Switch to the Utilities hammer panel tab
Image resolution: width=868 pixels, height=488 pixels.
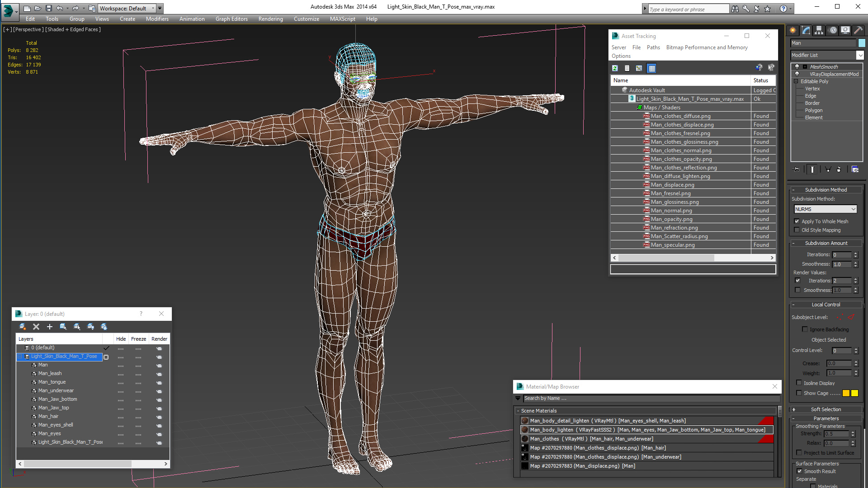(858, 30)
